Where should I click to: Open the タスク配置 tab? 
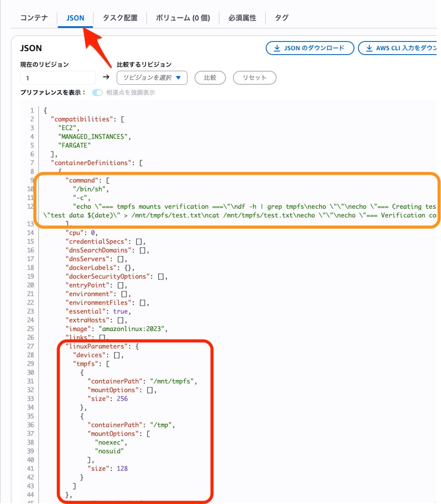(x=120, y=18)
